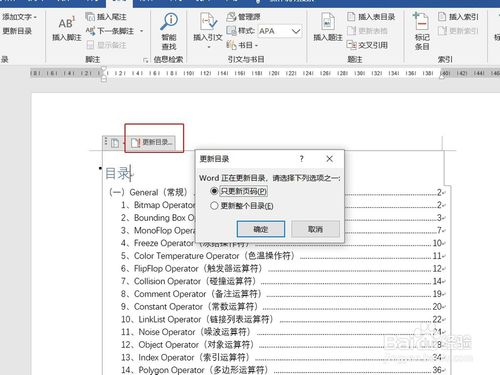Click the first-line indent marker on ruler
500x375 pixels.
[x=104, y=69]
